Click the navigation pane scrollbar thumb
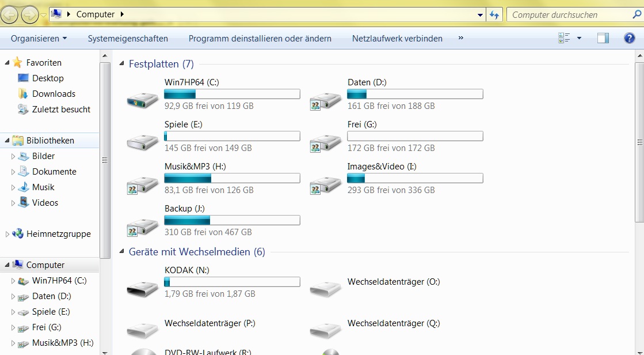Screen dimensions: 644x355 tap(105, 160)
